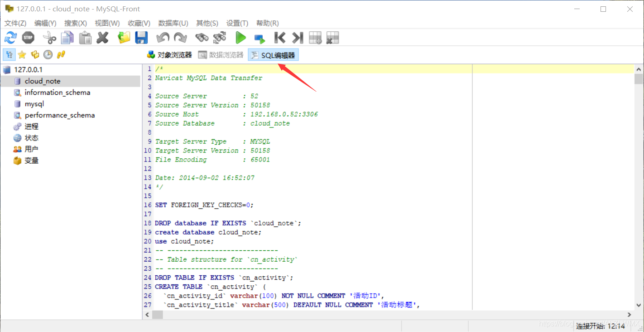Click the editor vertical scrollbar thumb

[x=639, y=79]
